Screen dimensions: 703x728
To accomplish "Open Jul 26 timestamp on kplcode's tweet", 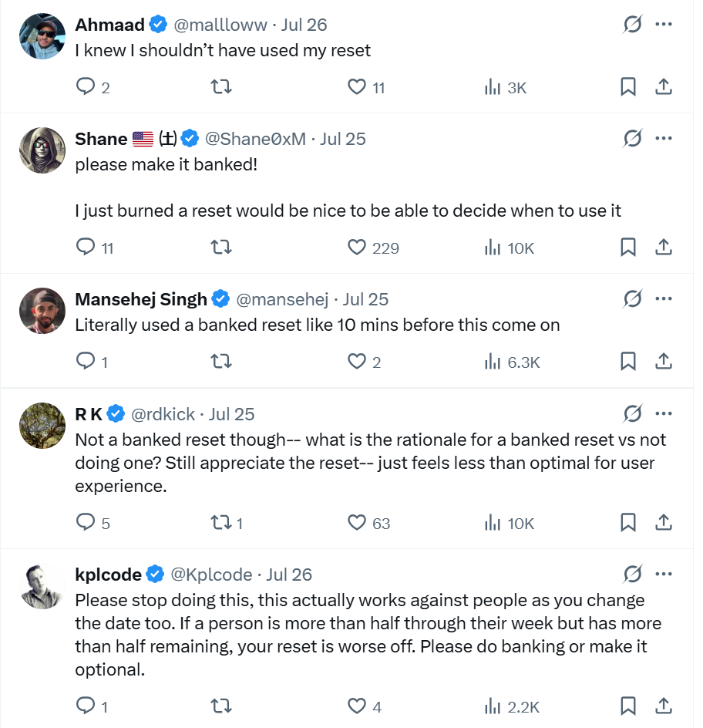I will (289, 575).
